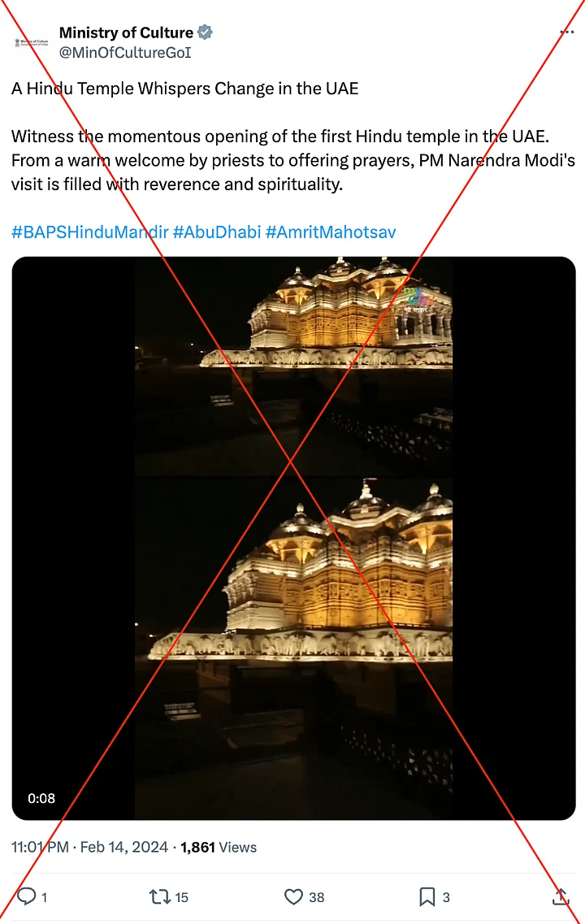Open the reply comment icon

tap(27, 896)
